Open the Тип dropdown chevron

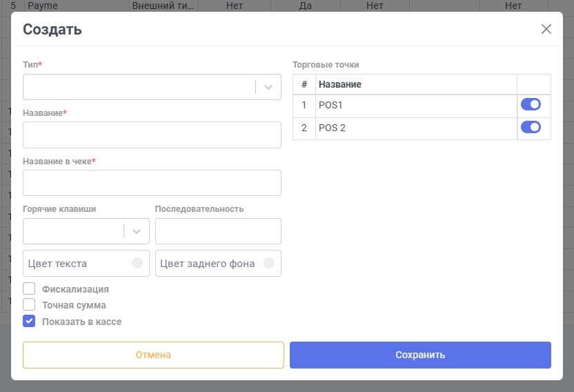click(x=268, y=87)
